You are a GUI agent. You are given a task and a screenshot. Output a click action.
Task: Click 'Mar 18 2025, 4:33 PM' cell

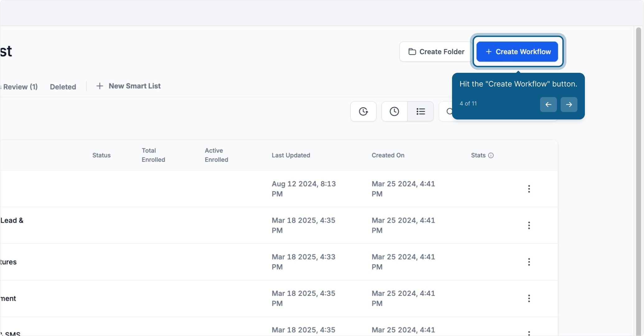coord(303,262)
